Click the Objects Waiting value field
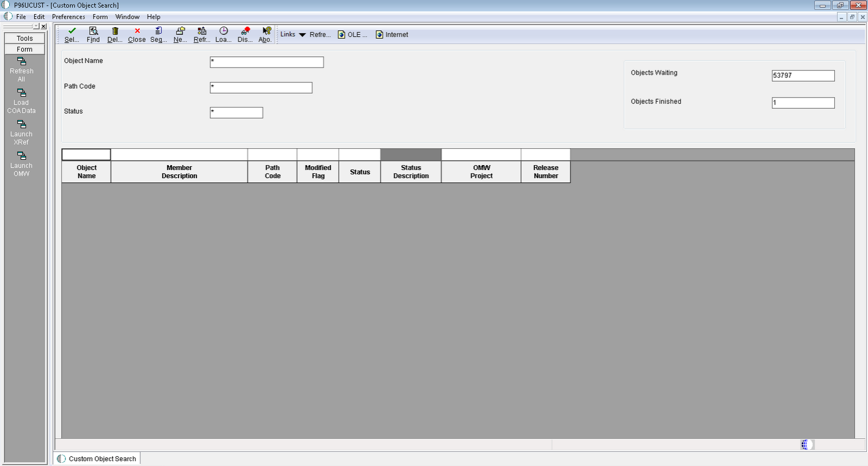Screen dimensions: 868x466 click(x=803, y=76)
